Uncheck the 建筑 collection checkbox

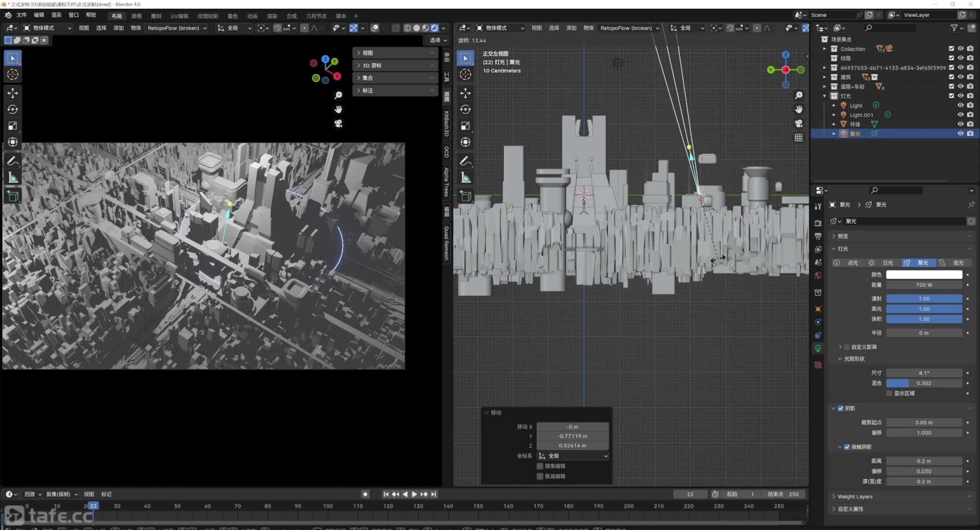point(951,77)
